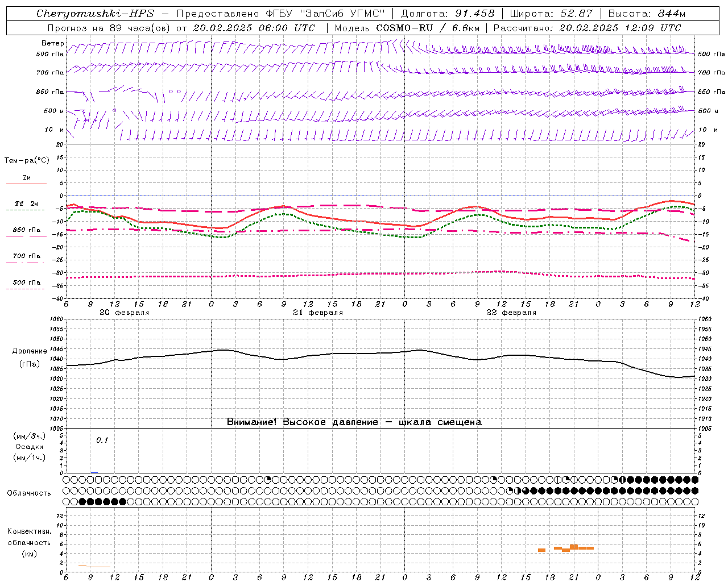The height and width of the screenshot is (582, 728).
Task: Click the 'Осадки' precipitation label
Action: 29,447
